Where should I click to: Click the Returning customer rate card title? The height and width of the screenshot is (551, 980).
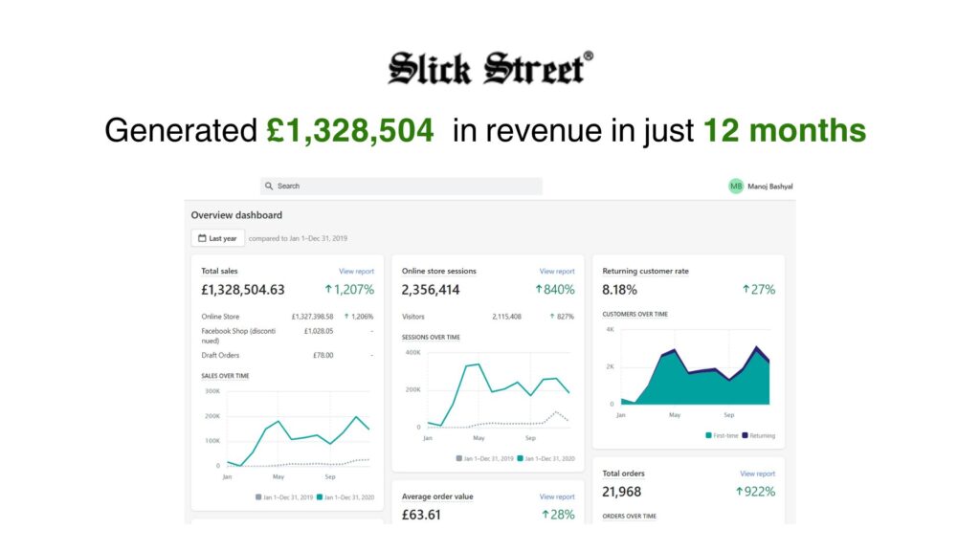645,271
